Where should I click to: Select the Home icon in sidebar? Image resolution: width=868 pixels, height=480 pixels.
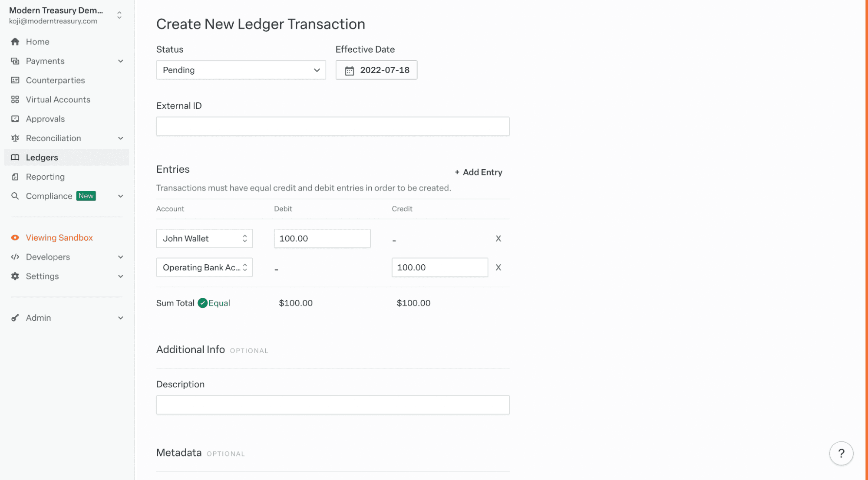pyautogui.click(x=15, y=41)
